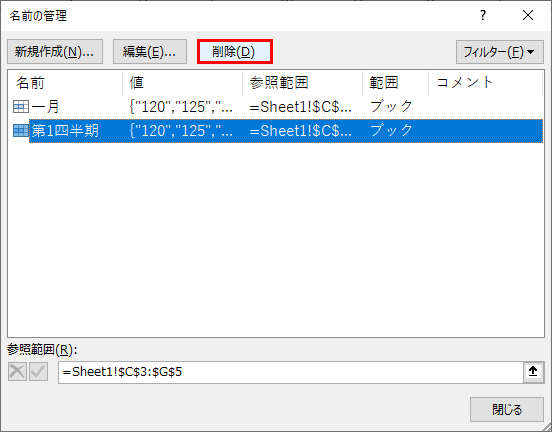Open the フィルター dropdown
This screenshot has width=552, height=432.
click(500, 52)
